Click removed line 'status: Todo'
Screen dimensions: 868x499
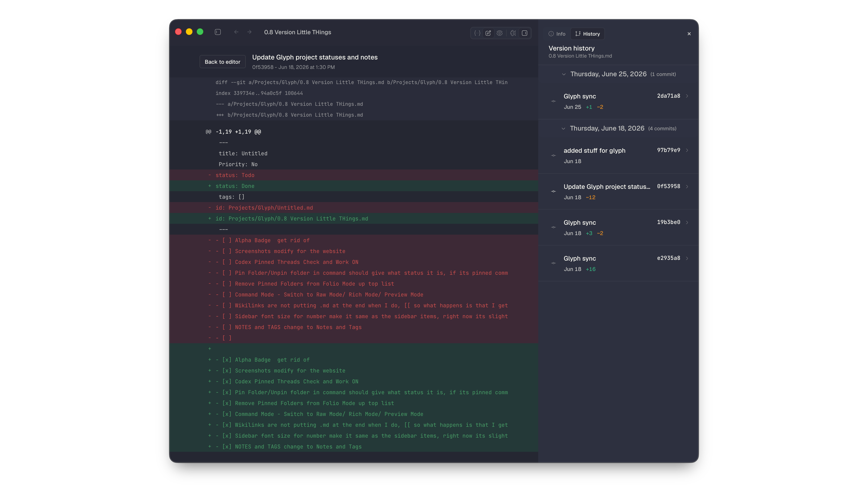[354, 175]
